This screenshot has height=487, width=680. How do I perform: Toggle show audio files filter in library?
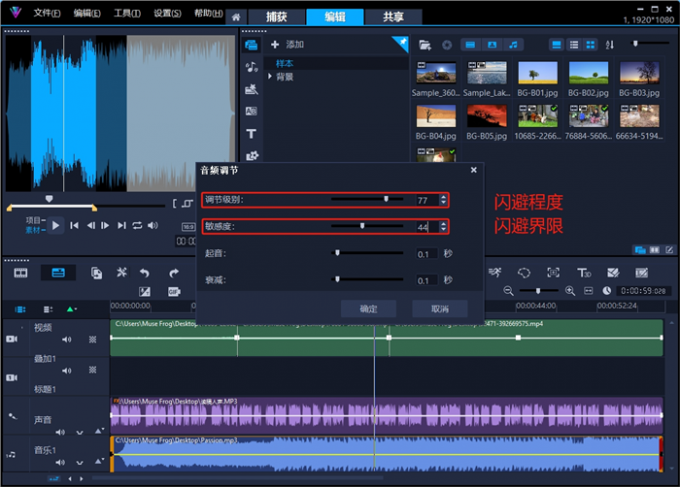click(513, 45)
